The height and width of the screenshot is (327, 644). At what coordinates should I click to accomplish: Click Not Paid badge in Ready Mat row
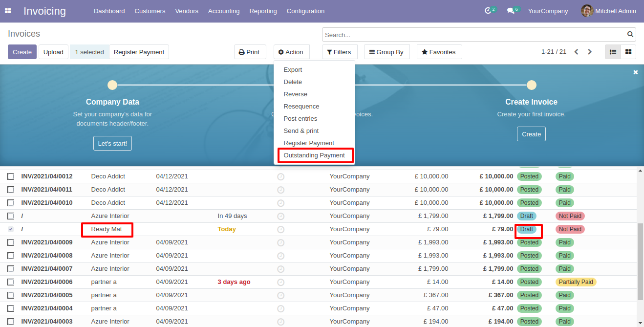coord(570,229)
